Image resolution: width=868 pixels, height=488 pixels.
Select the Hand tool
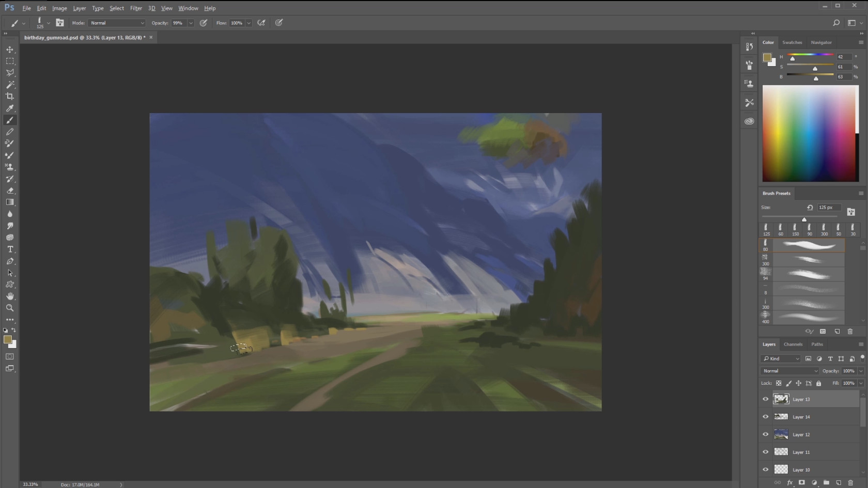10,296
